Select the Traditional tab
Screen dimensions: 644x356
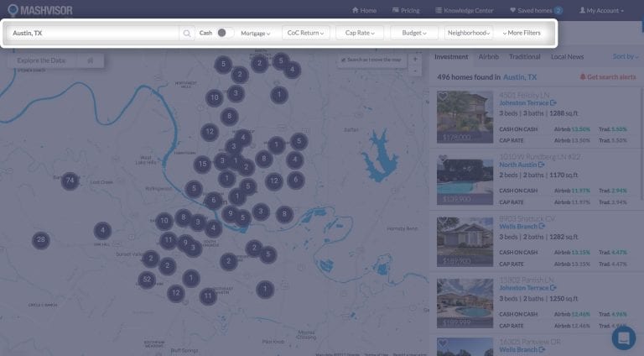pos(524,56)
